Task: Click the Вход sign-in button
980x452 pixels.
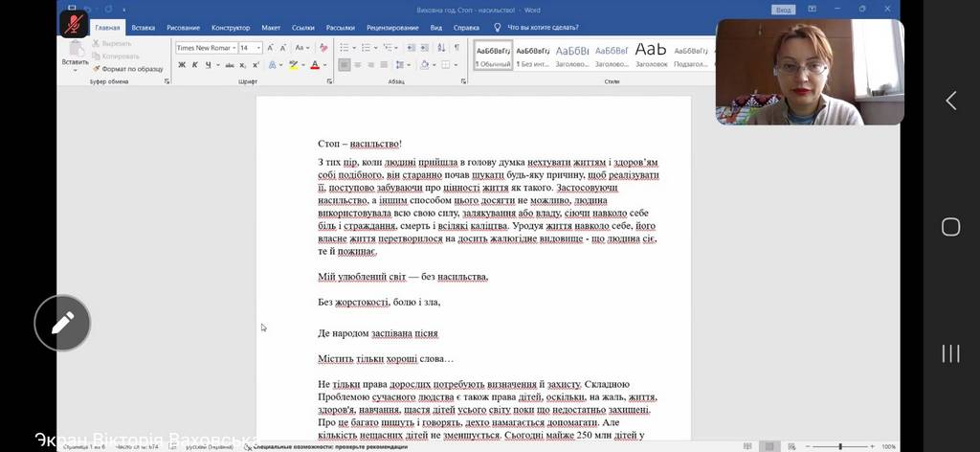Action: click(x=783, y=10)
